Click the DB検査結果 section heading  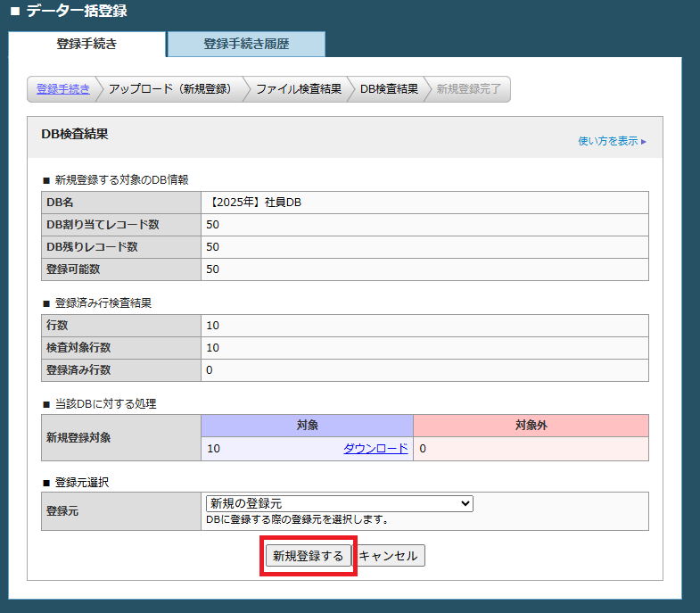(x=75, y=134)
